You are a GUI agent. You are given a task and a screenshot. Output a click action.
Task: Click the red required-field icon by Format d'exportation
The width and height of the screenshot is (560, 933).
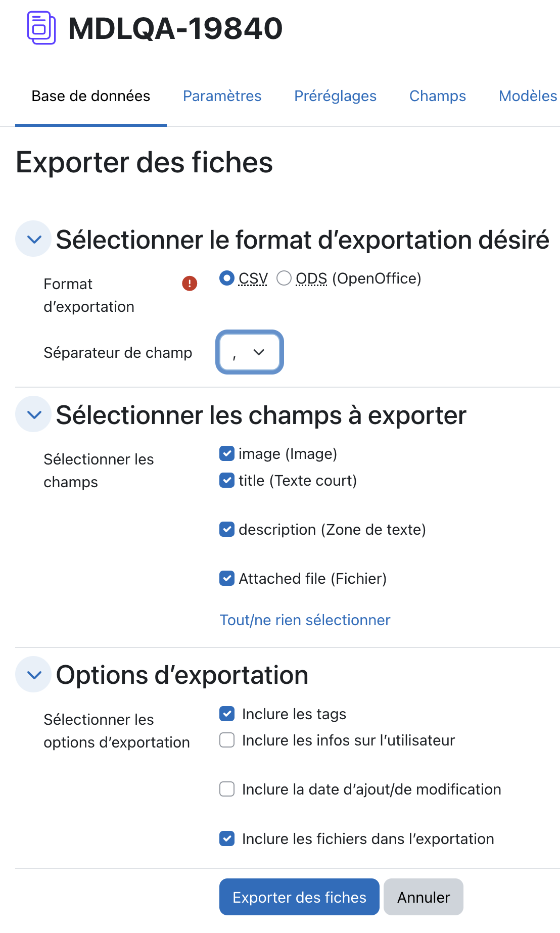pos(190,284)
